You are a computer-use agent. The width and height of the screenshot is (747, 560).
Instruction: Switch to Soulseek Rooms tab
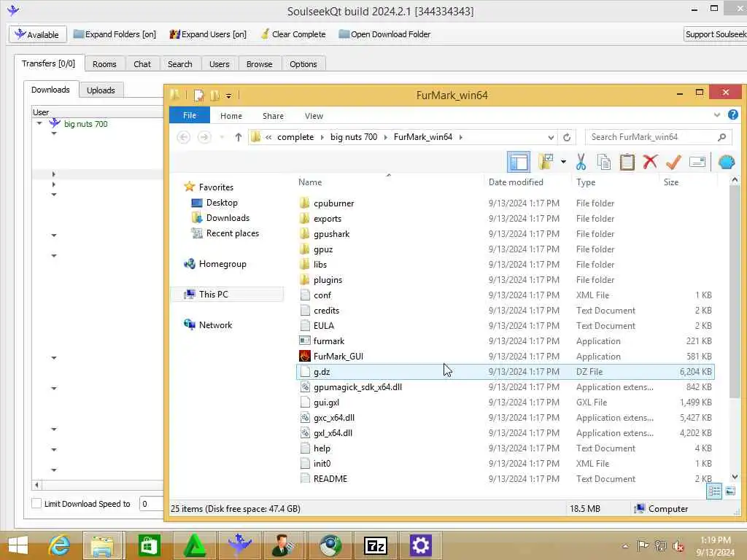pos(104,64)
